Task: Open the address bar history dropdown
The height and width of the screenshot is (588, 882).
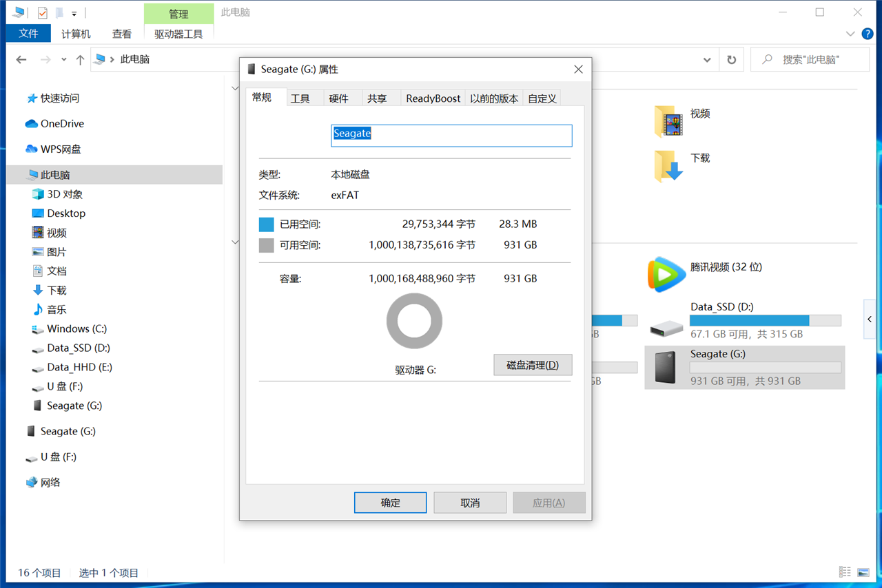Action: (x=707, y=60)
